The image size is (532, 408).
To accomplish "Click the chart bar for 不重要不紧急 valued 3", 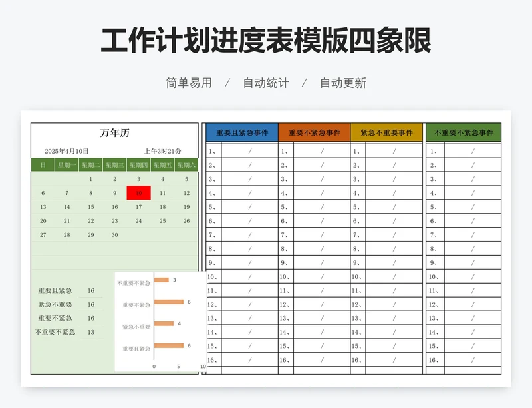I will click(162, 280).
